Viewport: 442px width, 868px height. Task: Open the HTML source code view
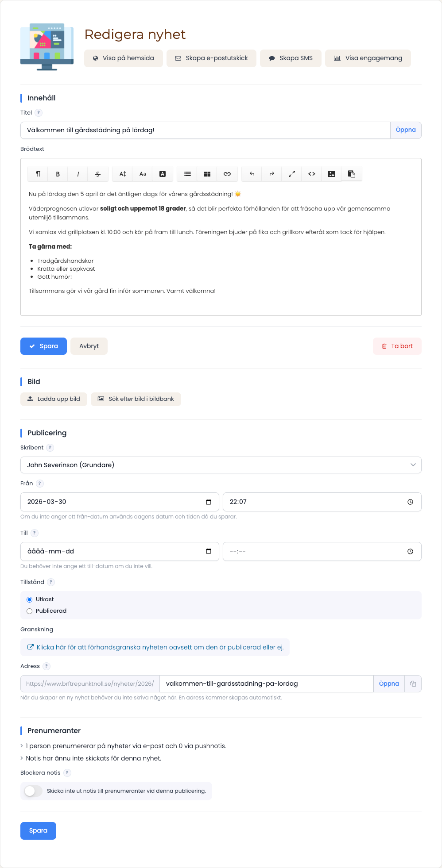pos(312,174)
